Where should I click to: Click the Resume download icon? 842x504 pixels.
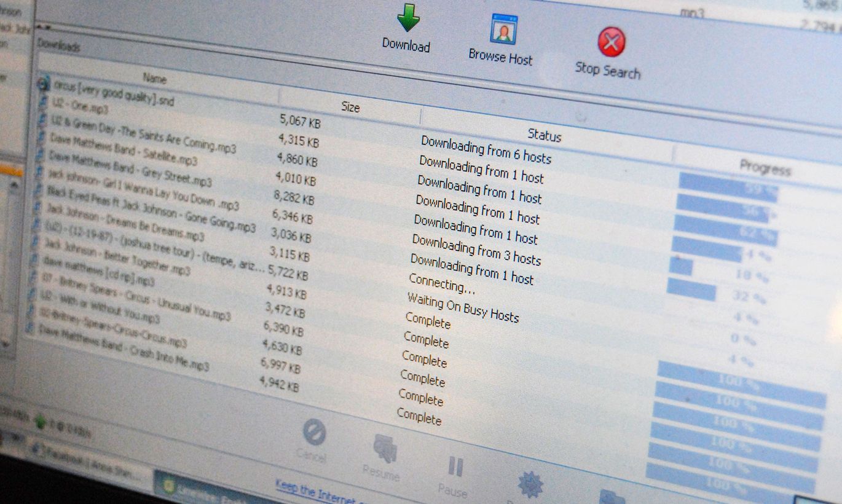click(385, 449)
